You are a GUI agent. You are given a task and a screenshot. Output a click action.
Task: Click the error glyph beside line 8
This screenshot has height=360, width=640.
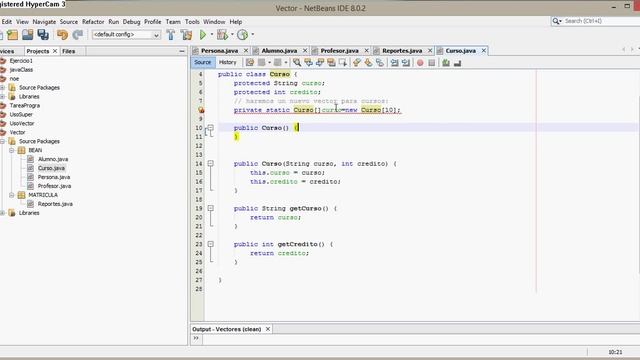pos(201,110)
